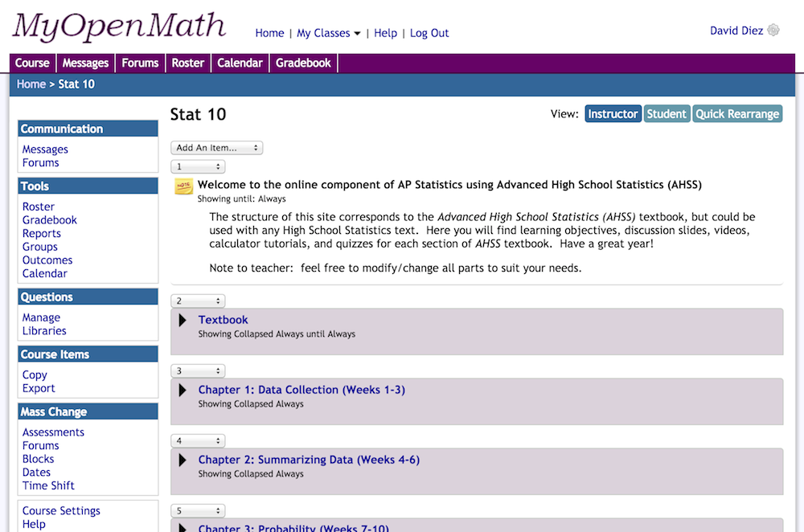Click the MyOpenMath logo

click(119, 27)
